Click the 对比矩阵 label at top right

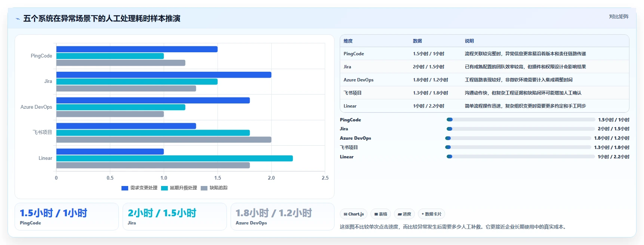click(x=619, y=16)
